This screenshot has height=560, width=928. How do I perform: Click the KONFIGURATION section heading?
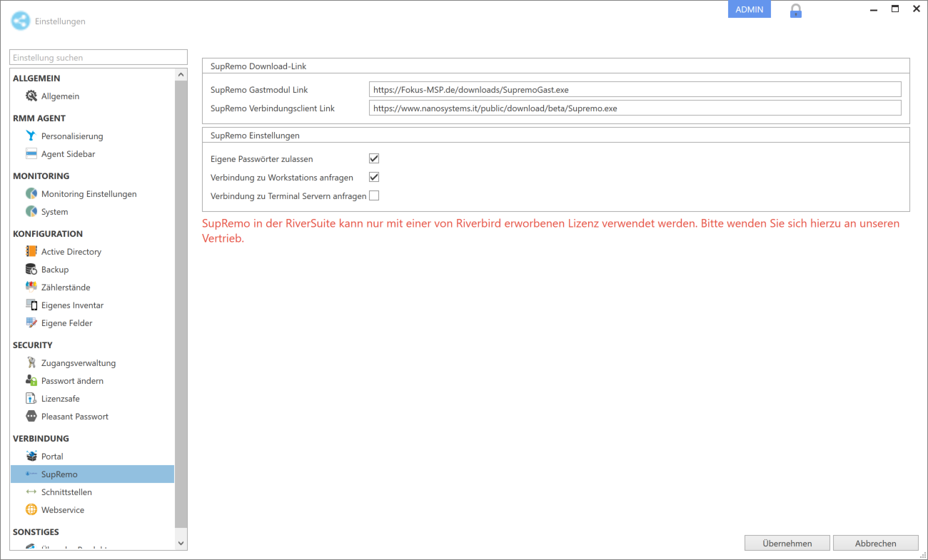point(48,234)
